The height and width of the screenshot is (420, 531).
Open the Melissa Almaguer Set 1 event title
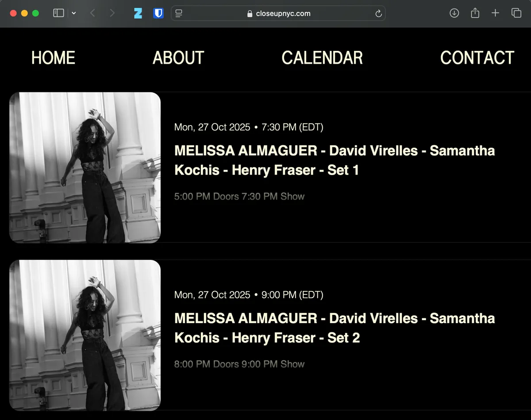point(335,160)
